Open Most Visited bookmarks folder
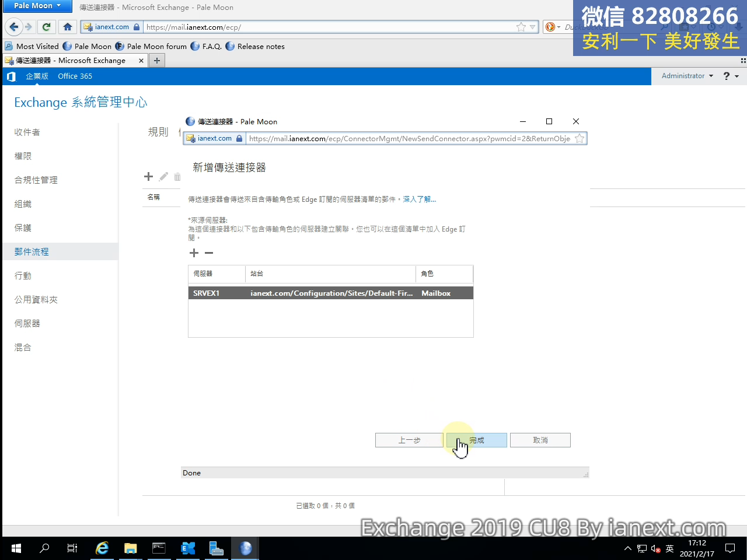Viewport: 747px width, 560px height. pyautogui.click(x=32, y=46)
